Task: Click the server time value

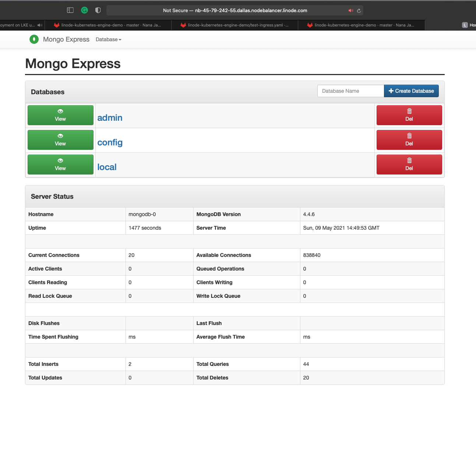Action: click(341, 228)
